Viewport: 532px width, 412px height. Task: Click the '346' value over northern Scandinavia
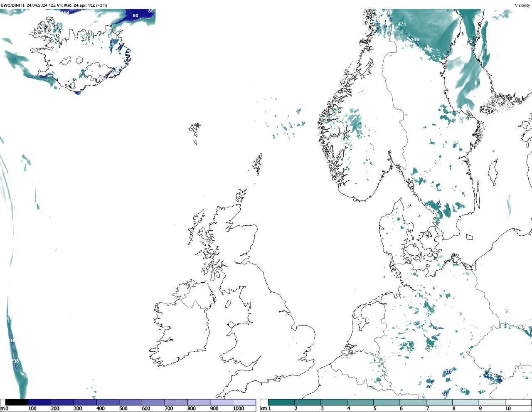pos(415,39)
